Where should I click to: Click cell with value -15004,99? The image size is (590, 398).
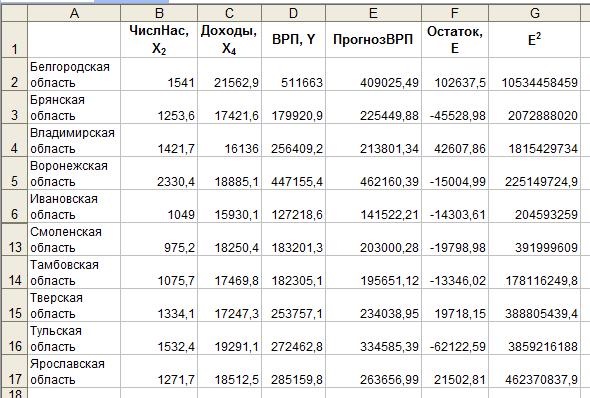coord(455,173)
